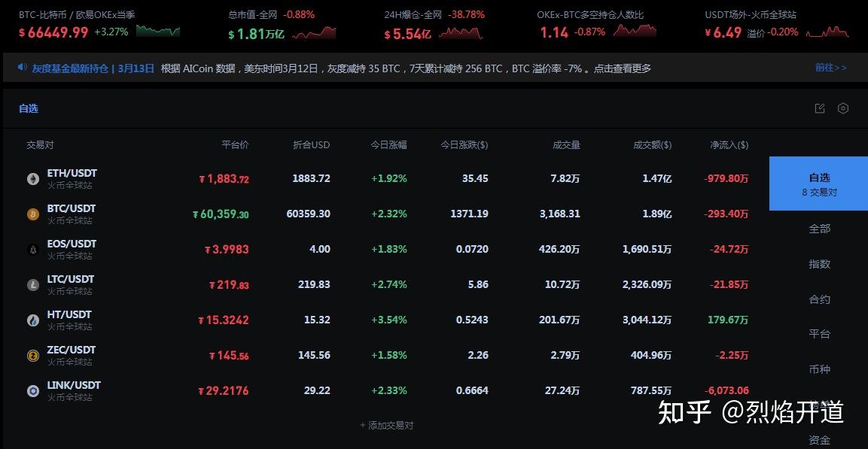Sort by 今日涨幅 column header
Screen dimensions: 868x449
coord(388,144)
